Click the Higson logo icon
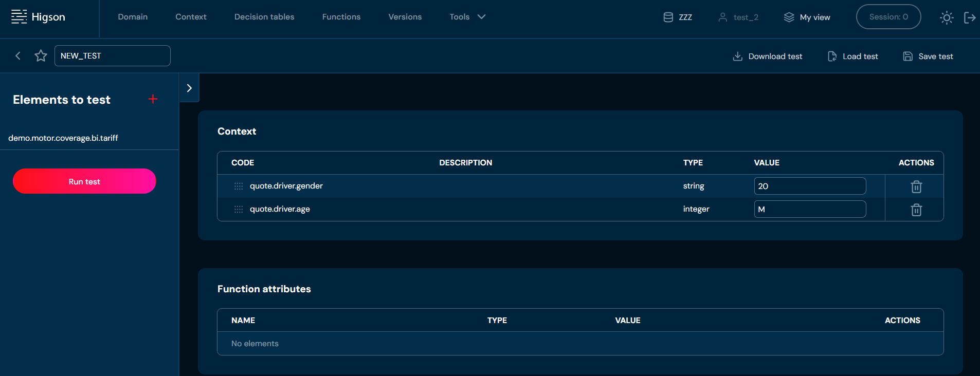This screenshot has height=376, width=980. 19,17
